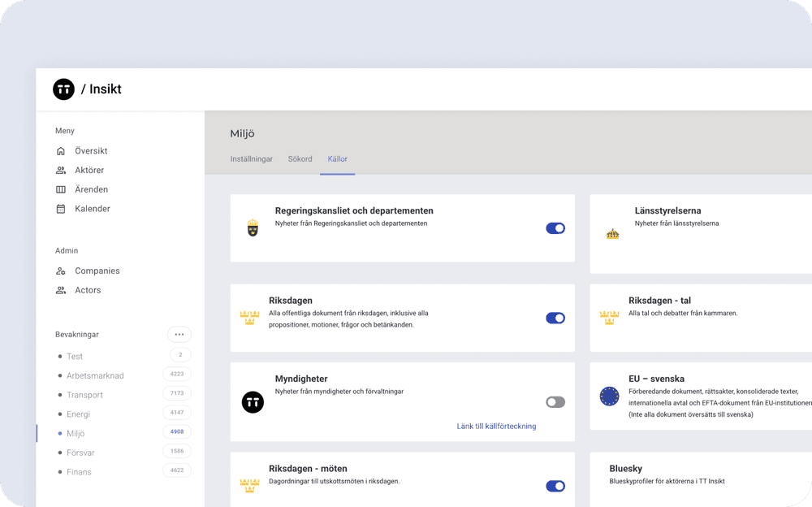812x507 pixels.
Task: Click the Översikt home icon
Action: 61,151
